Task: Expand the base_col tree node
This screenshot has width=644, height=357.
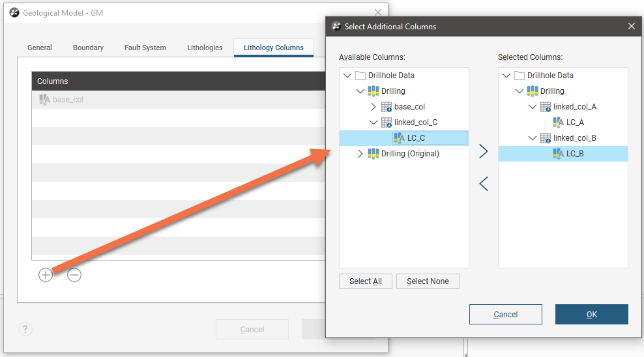Action: click(x=373, y=107)
